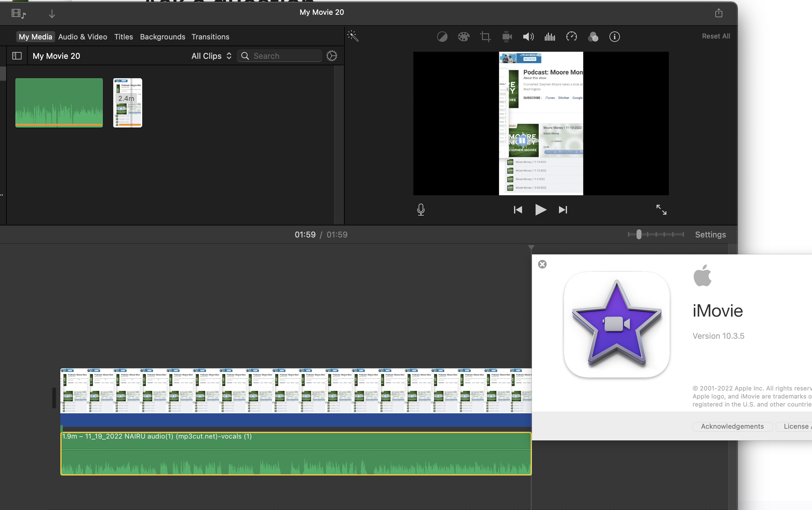Image resolution: width=812 pixels, height=510 pixels.
Task: Open the color correction palette
Action: 464,36
